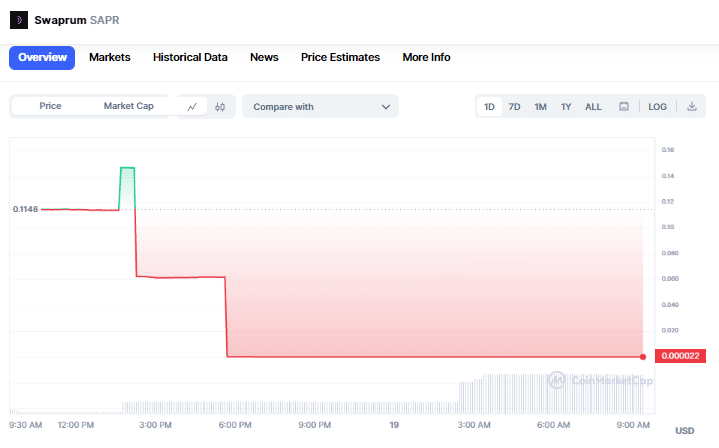Viewport: 719px width, 448px height.
Task: Switch to the News tab
Action: 264,57
